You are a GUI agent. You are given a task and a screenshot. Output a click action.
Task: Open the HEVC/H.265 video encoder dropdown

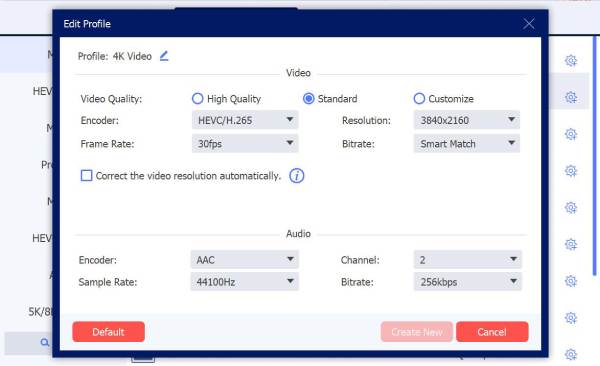click(x=245, y=120)
